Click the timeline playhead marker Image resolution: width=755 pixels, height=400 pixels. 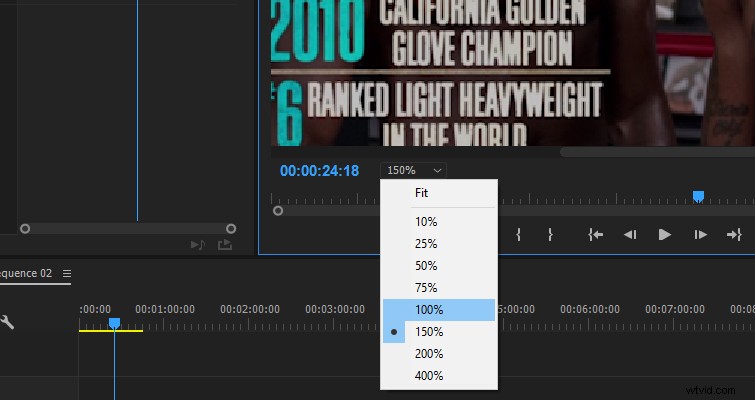point(114,323)
